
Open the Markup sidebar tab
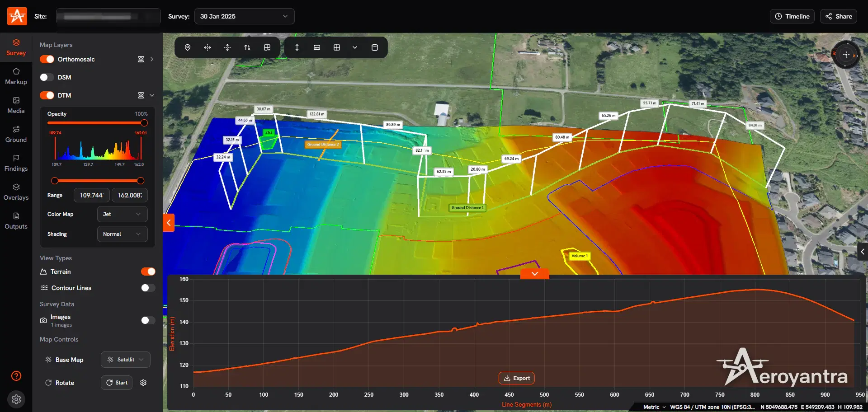point(16,76)
